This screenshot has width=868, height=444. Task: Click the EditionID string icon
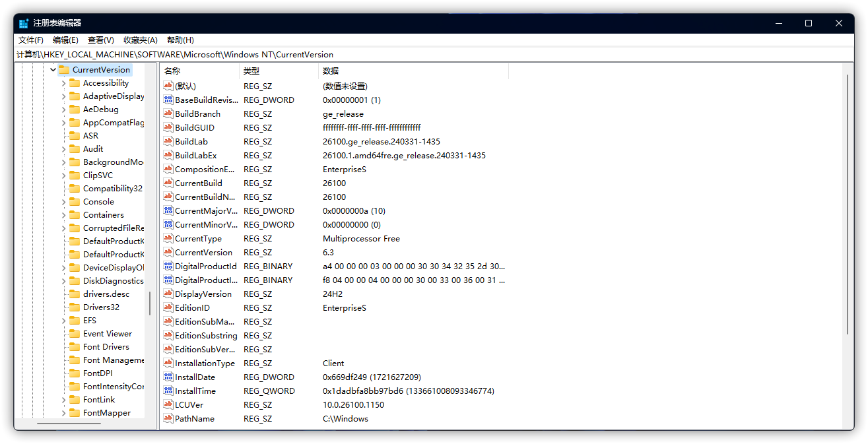(168, 307)
